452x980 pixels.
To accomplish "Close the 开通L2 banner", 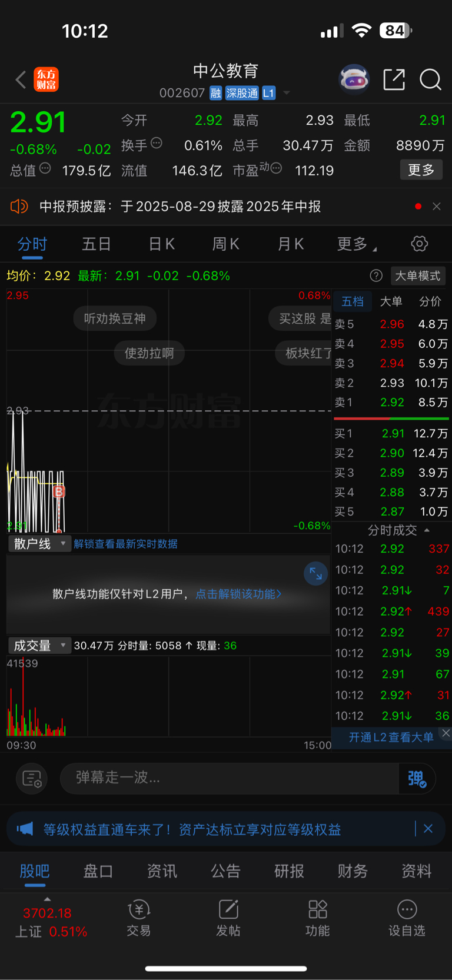I will coord(446,733).
